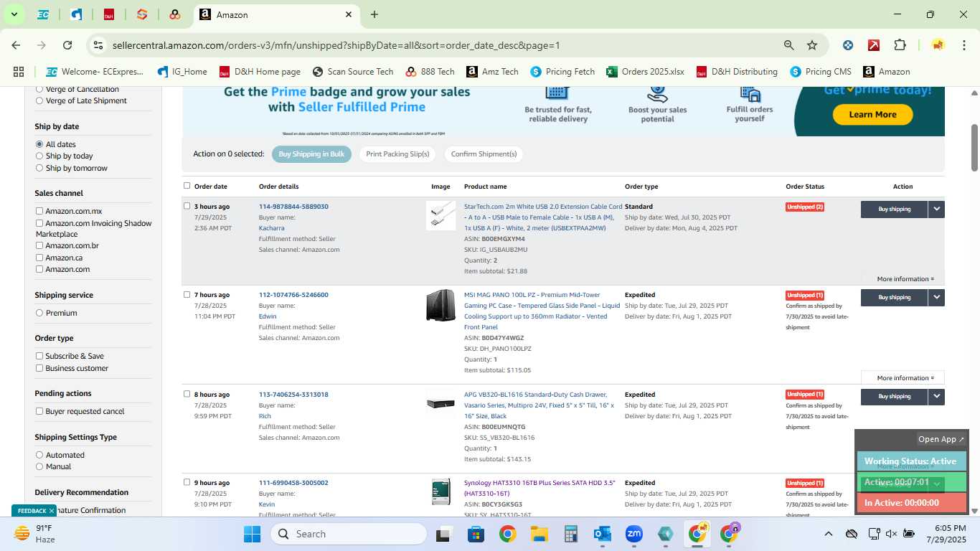Open the 888 Tech pinned tab
Image resolution: width=980 pixels, height=551 pixels.
(175, 14)
